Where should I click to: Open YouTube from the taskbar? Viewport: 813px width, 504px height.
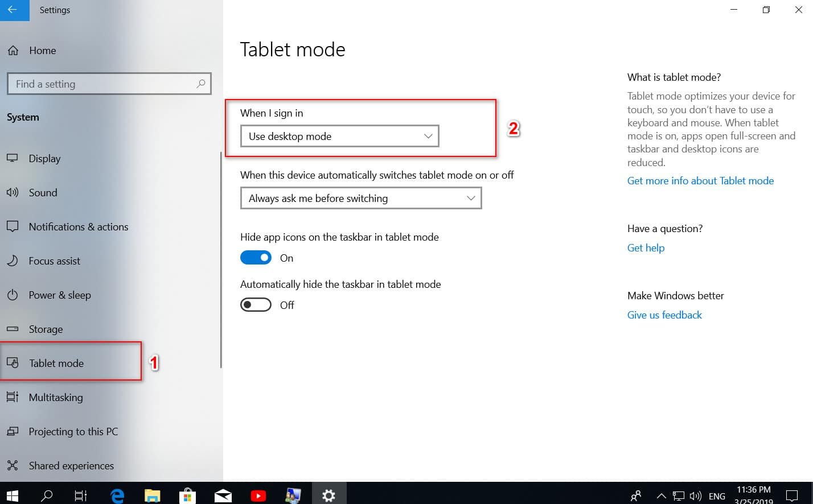click(x=258, y=495)
